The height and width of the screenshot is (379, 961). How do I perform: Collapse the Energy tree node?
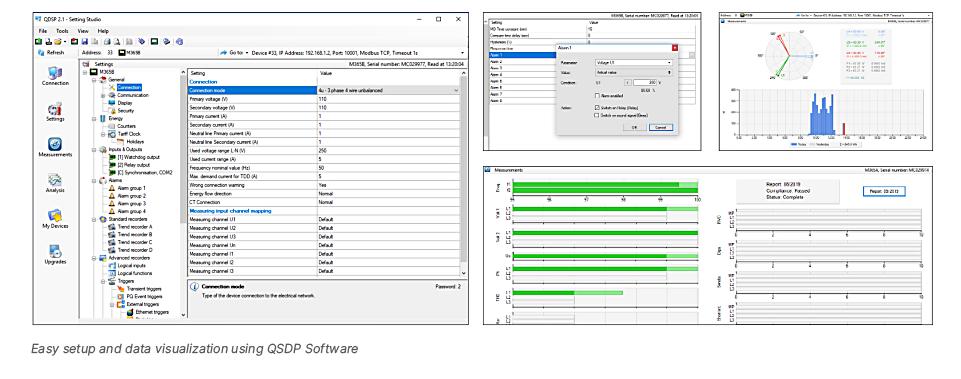(94, 118)
